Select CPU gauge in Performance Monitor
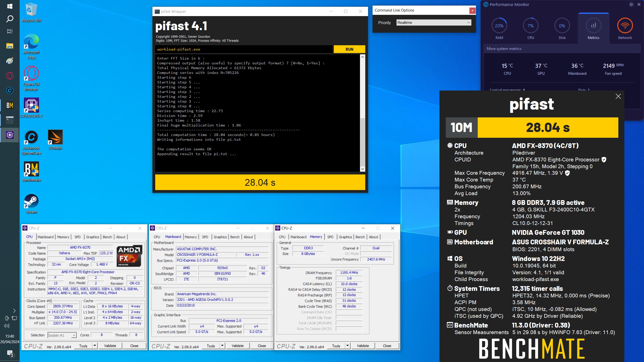The image size is (644, 362). 531,29
